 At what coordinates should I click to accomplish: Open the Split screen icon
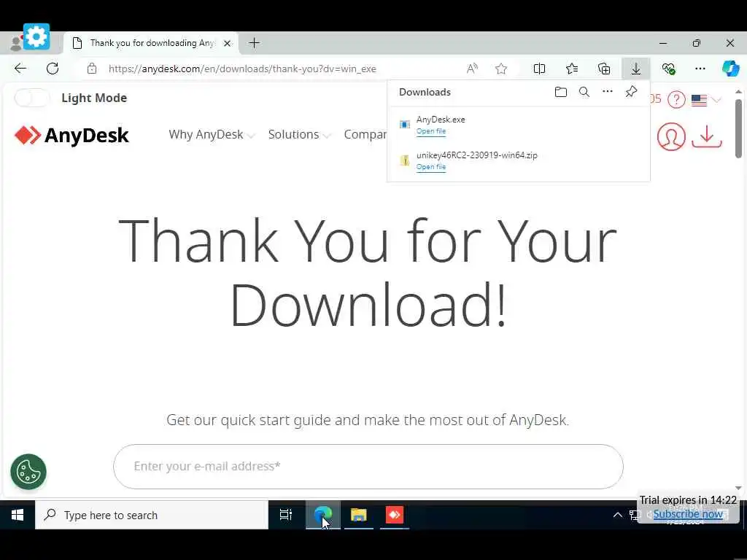click(539, 69)
